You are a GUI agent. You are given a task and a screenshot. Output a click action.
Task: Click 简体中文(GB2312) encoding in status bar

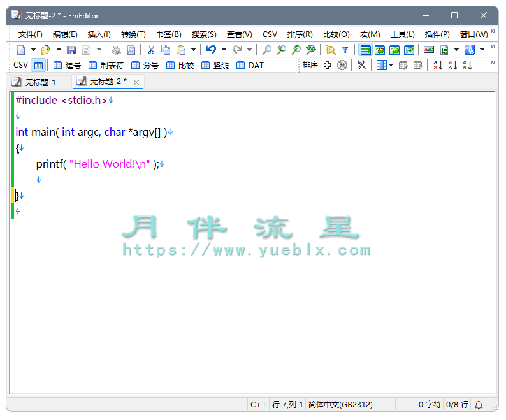pyautogui.click(x=340, y=405)
